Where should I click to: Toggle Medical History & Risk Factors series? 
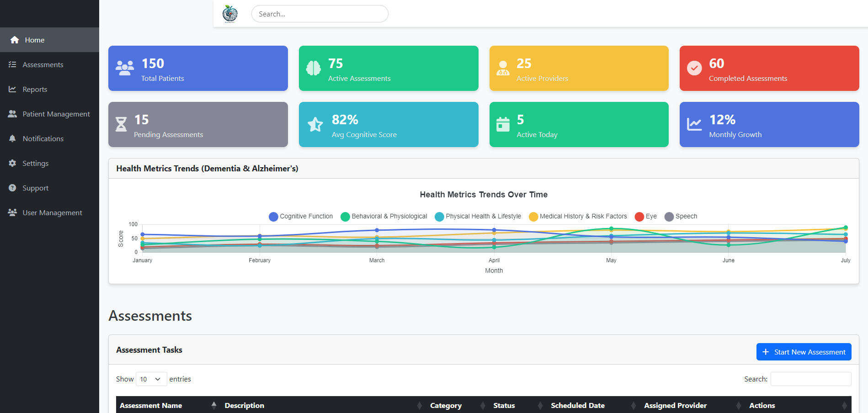(578, 217)
